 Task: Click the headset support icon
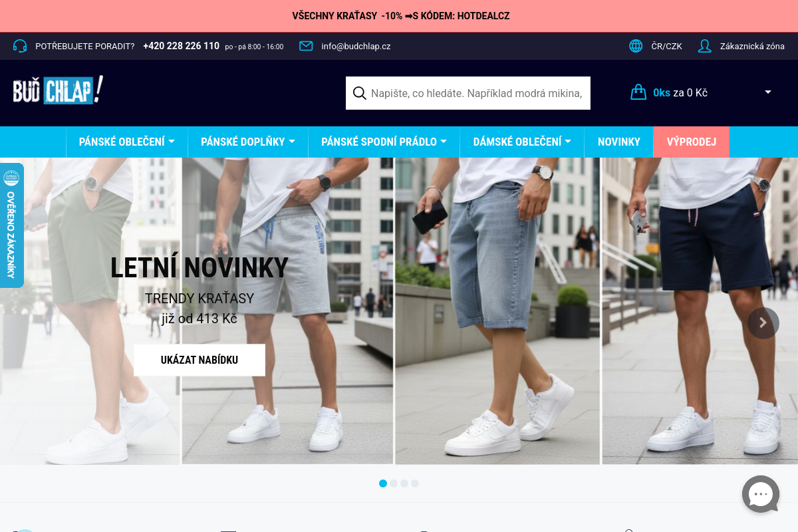pyautogui.click(x=20, y=46)
